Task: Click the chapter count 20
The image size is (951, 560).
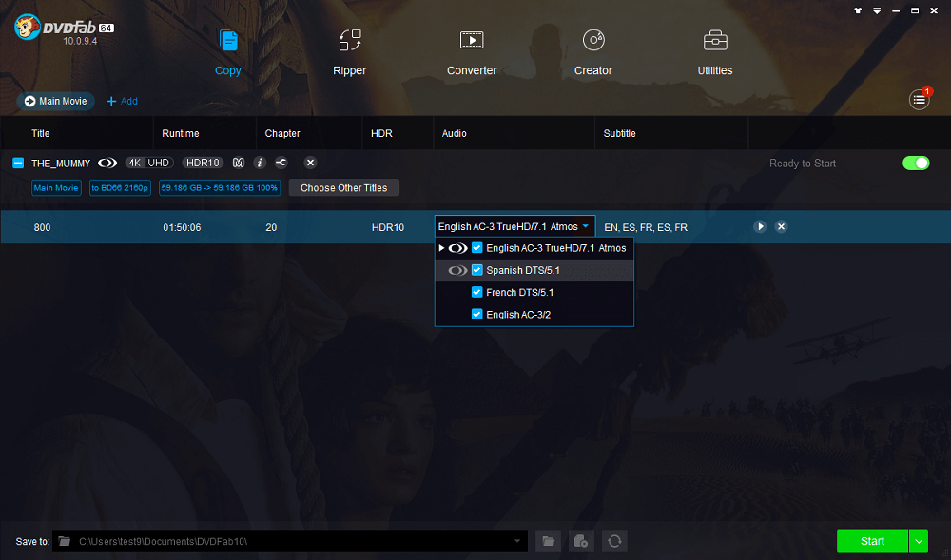Action: pyautogui.click(x=271, y=228)
